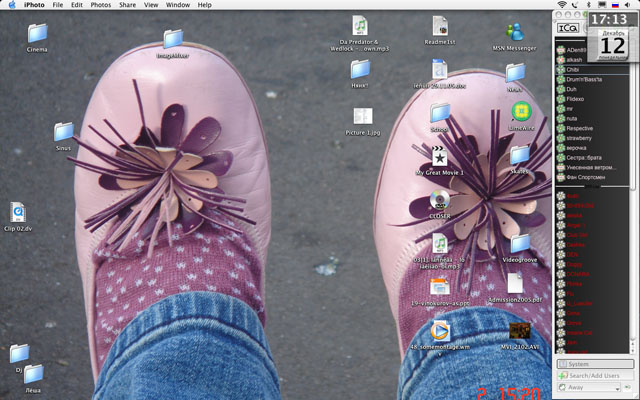This screenshot has height=400, width=640.
Task: Open the Da Predator & Wedlock mp3 file
Action: [360, 26]
